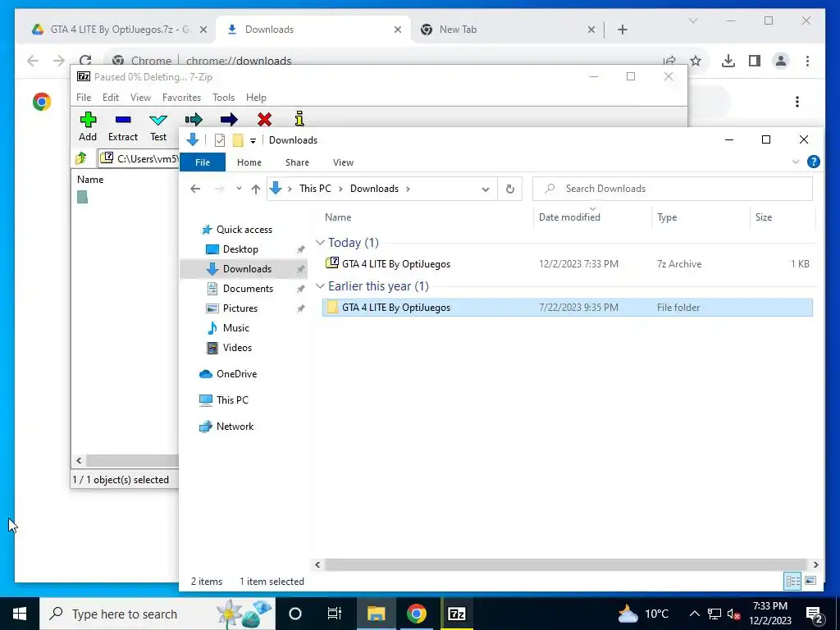The height and width of the screenshot is (630, 840).
Task: Switch to Share tab in Explorer
Action: coord(297,162)
